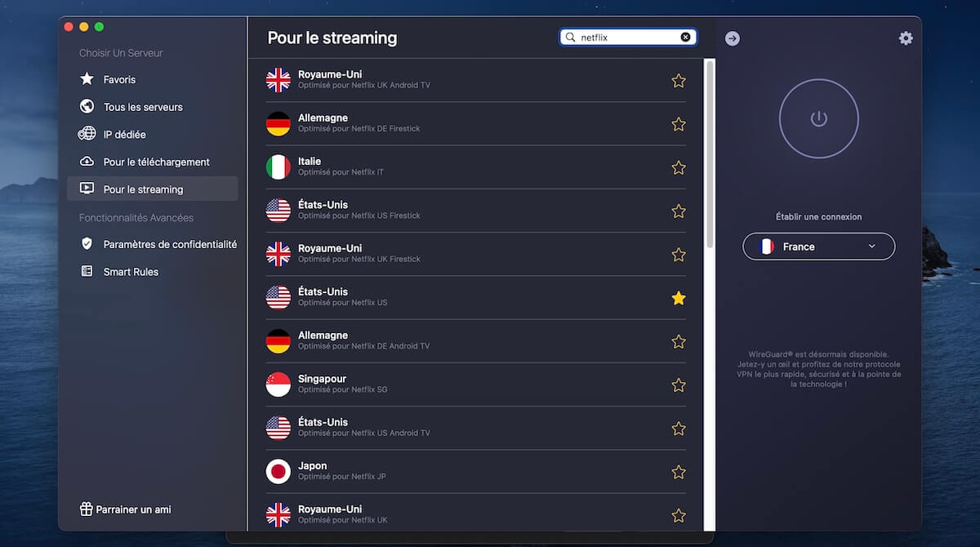The width and height of the screenshot is (980, 547).
Task: Click the globe icon for Tous les serveurs
Action: [x=87, y=106]
